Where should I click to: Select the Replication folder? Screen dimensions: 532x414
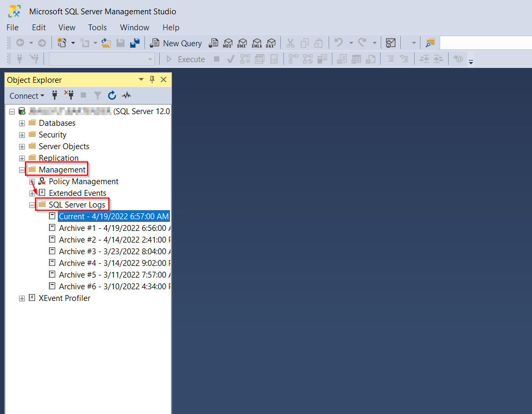click(x=58, y=158)
